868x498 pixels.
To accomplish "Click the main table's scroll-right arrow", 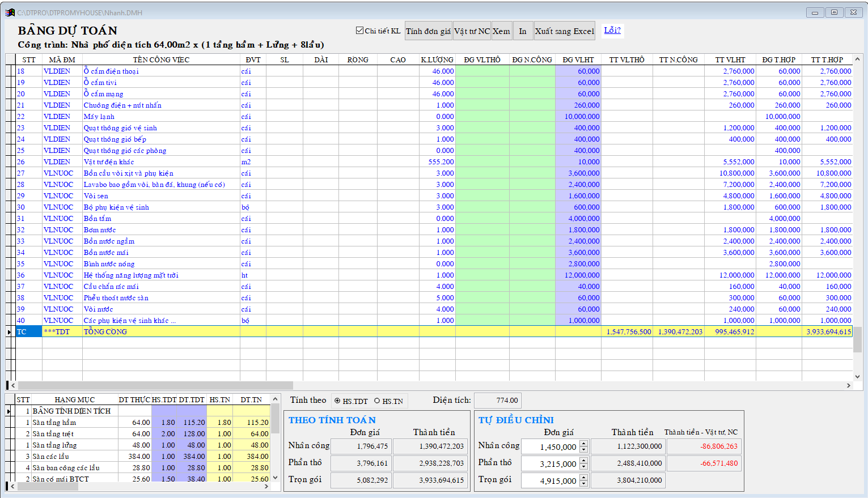I will tap(849, 385).
